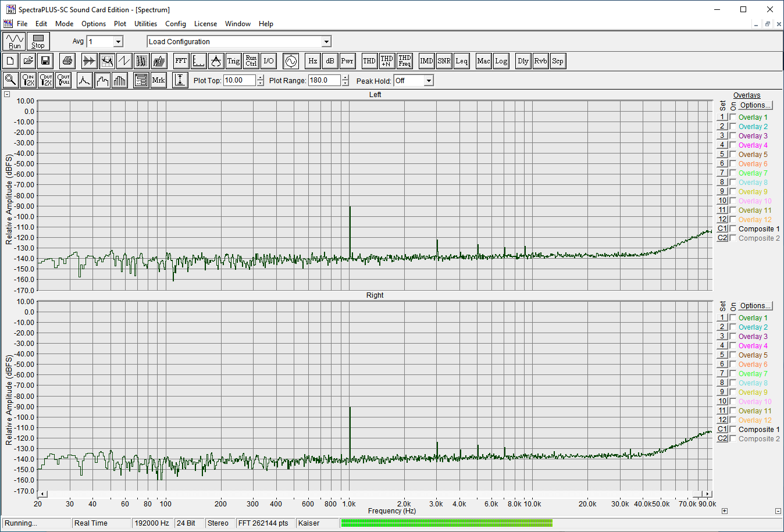
Task: Enable Overlay 5 checkbox in Right plot
Action: [733, 355]
